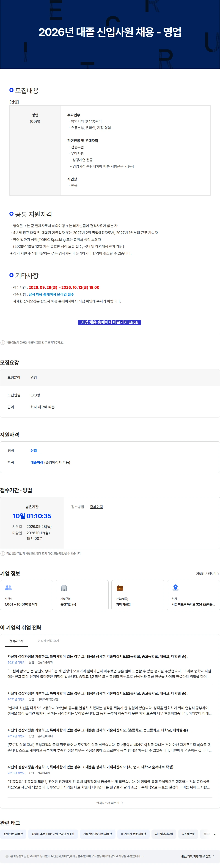Select the 잡아바 추천 TOP 기업 온라인 채용관 tag

pos(53,834)
